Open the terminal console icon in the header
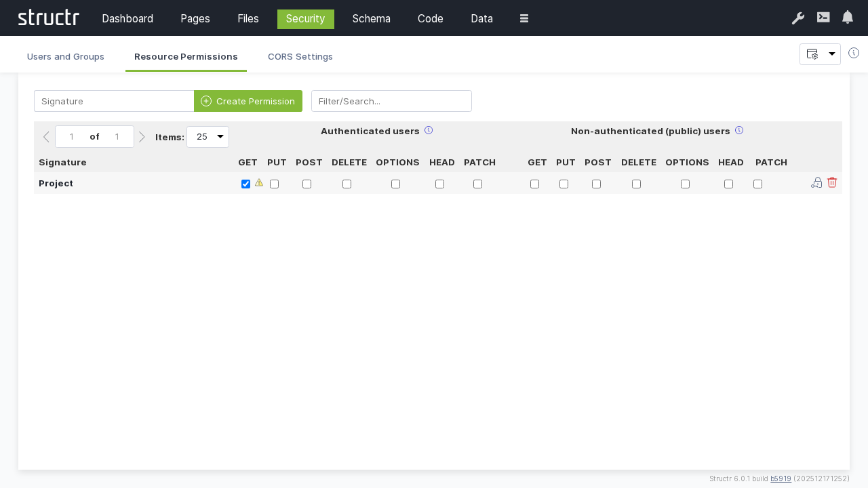This screenshot has height=488, width=868. [x=823, y=18]
